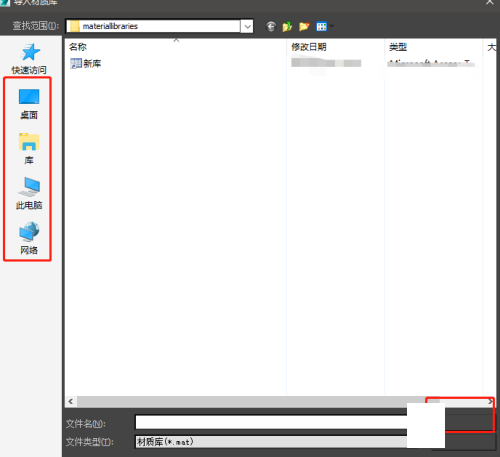Select the 新库 file in list
500x457 pixels.
(86, 63)
